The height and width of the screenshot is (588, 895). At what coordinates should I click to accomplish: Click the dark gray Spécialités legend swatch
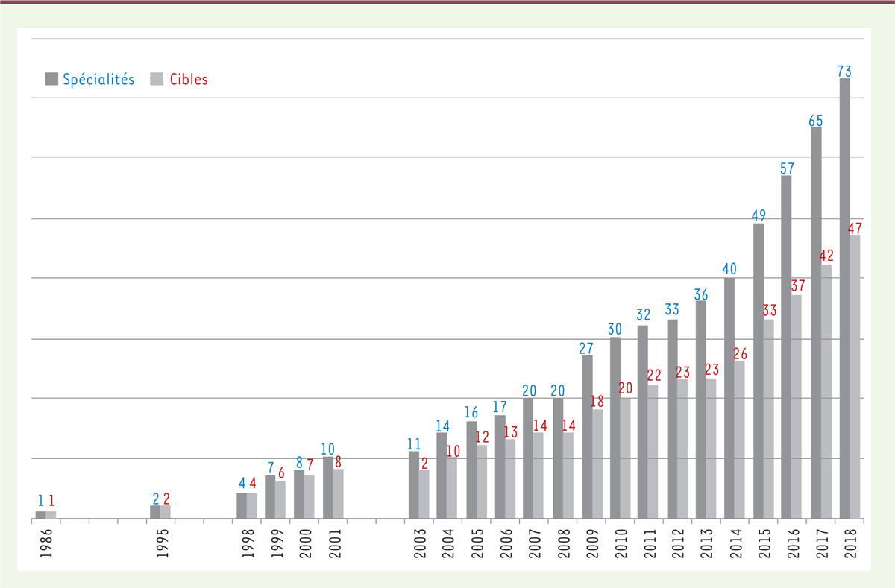click(51, 79)
